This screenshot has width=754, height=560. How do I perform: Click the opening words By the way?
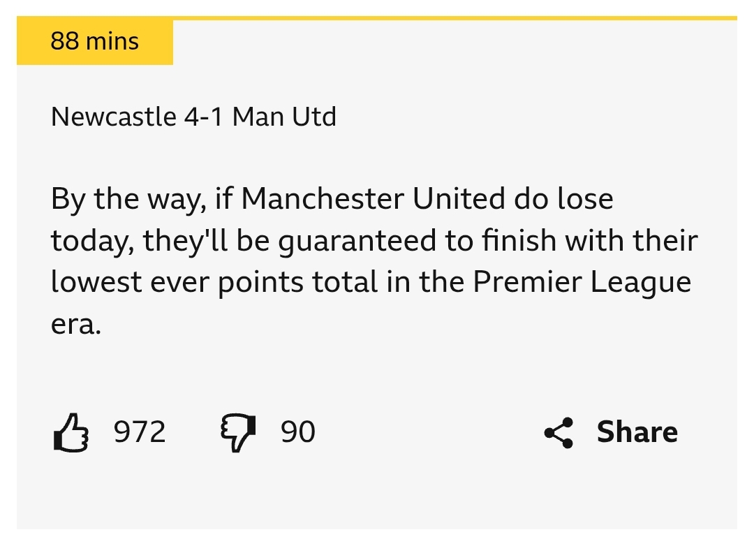128,199
